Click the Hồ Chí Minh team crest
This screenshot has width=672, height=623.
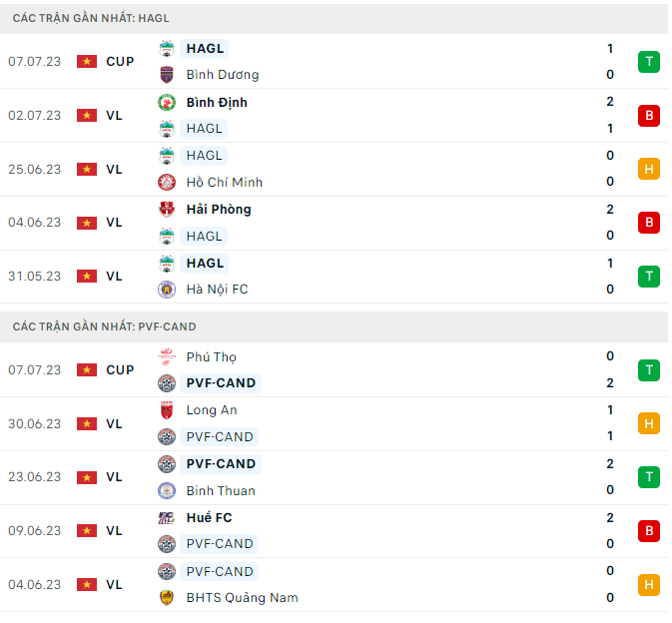pyautogui.click(x=167, y=182)
